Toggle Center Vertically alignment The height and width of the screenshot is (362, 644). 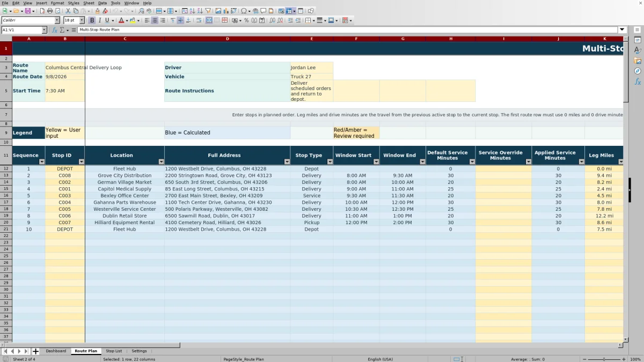point(180,20)
